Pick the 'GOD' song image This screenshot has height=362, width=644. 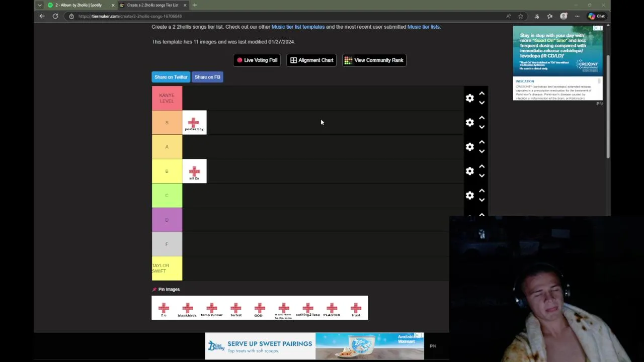coord(259,308)
